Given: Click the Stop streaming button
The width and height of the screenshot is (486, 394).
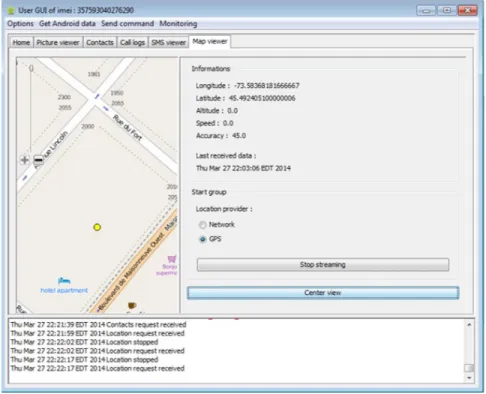Looking at the screenshot, I should coord(323,265).
